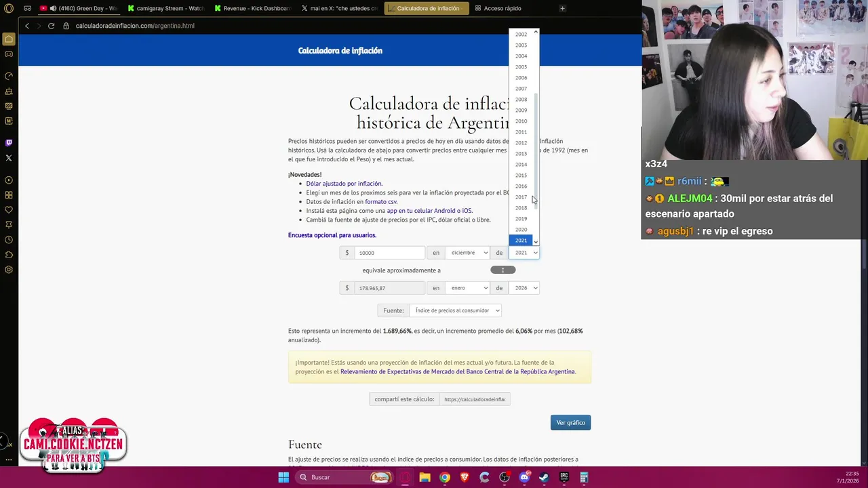The height and width of the screenshot is (488, 868).
Task: Reload the current page
Action: point(51,26)
